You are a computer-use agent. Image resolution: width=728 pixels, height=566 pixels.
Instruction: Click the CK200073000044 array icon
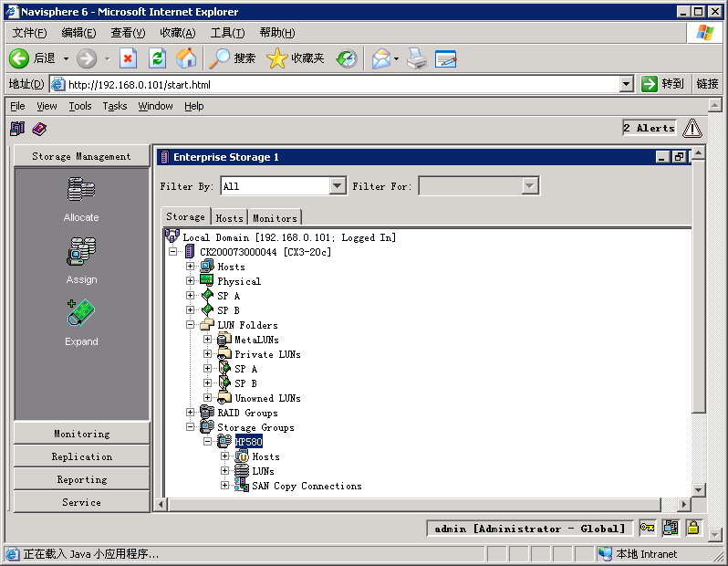pyautogui.click(x=190, y=252)
